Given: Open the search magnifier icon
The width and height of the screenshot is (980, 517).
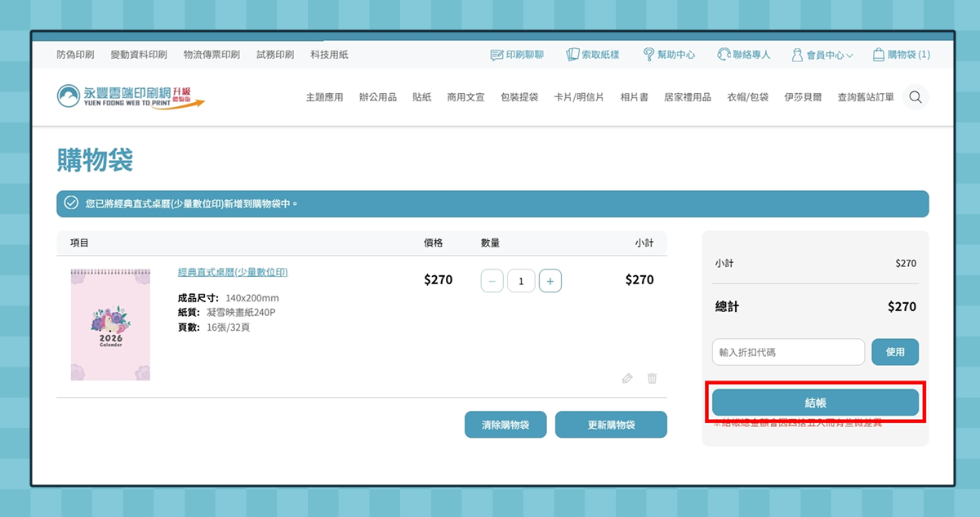Looking at the screenshot, I should (x=915, y=97).
